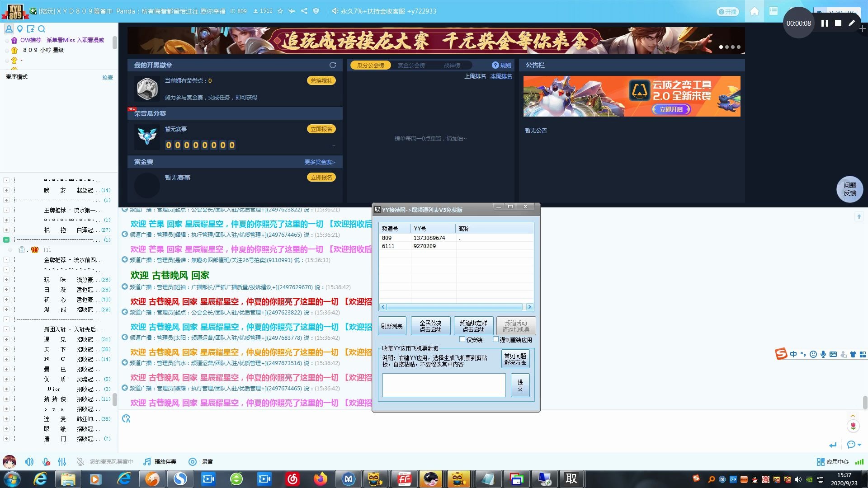Sort by YY号 column header
Screen dimensions: 868x488
[x=433, y=228]
